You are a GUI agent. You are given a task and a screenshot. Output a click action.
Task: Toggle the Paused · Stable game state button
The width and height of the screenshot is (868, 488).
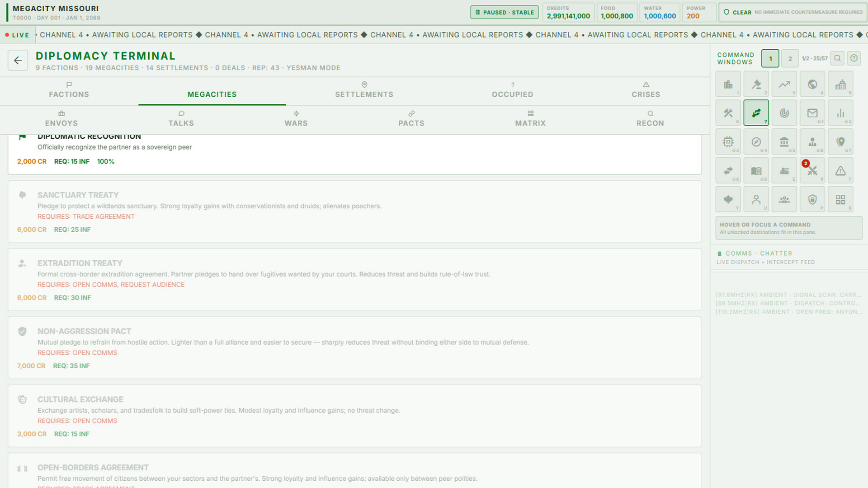click(504, 12)
